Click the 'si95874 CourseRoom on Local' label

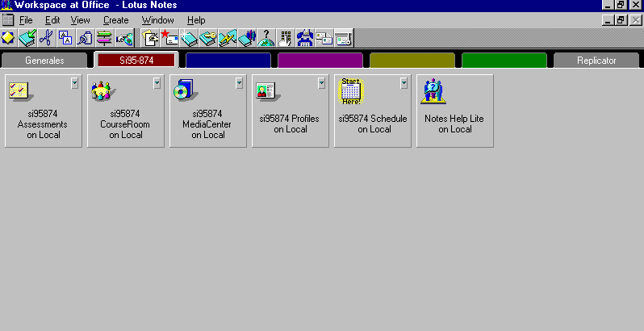tap(125, 124)
